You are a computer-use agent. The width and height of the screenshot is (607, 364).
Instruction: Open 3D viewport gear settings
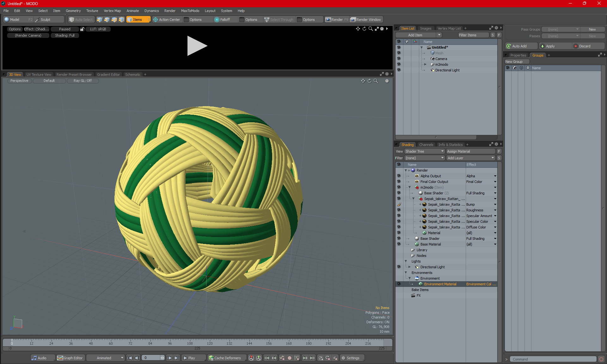click(387, 81)
